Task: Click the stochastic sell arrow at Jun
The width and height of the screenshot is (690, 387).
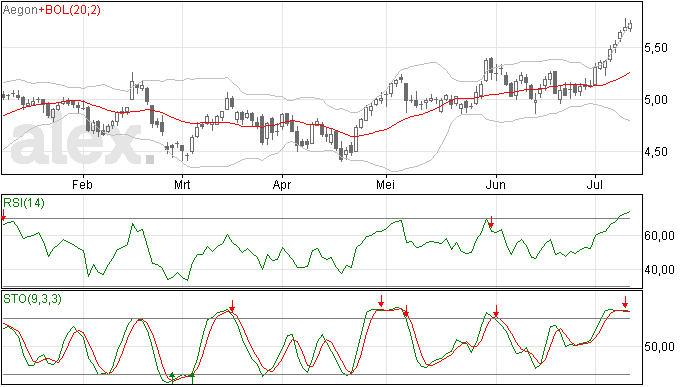Action: (x=496, y=311)
